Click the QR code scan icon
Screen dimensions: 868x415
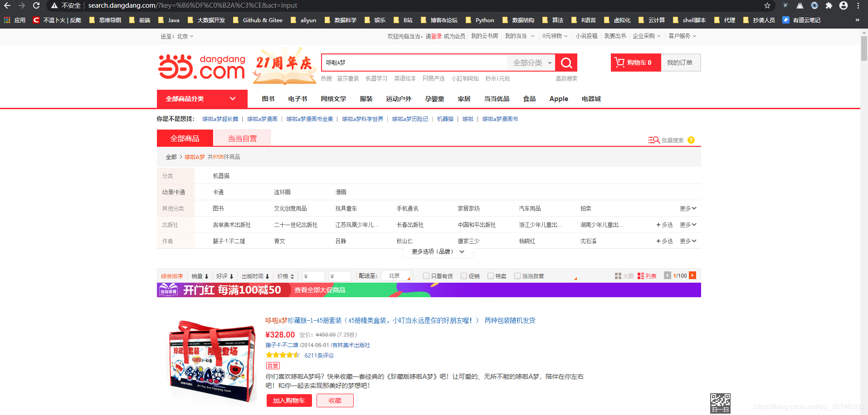[720, 403]
